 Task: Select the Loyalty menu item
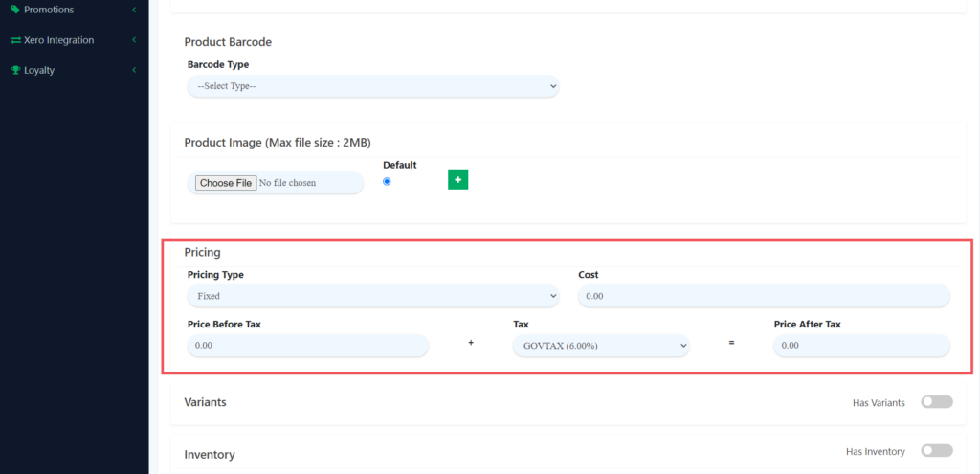point(39,70)
